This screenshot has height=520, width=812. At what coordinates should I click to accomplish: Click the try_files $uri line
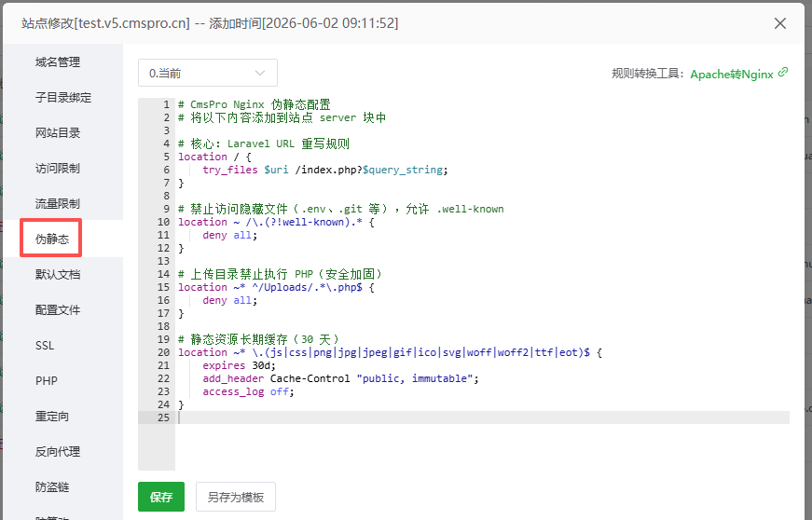[325, 170]
